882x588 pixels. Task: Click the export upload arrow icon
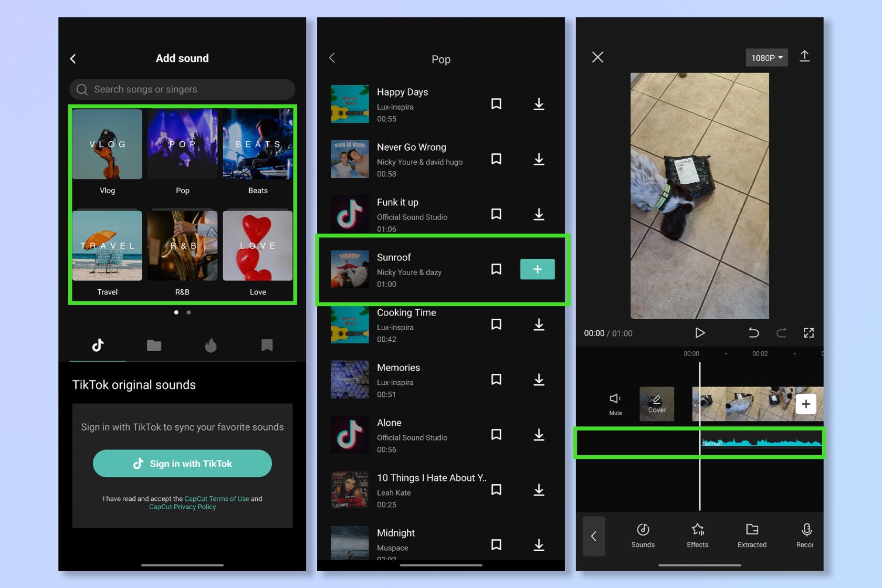(804, 56)
